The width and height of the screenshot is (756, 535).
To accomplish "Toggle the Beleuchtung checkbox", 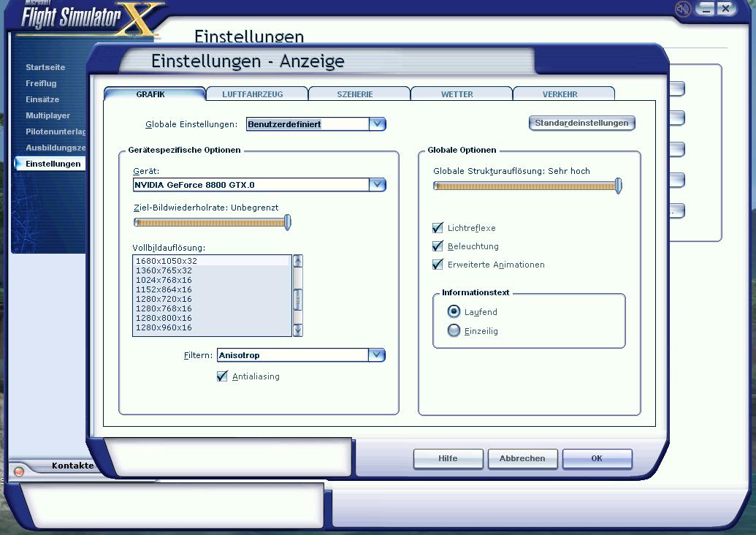I will [438, 246].
